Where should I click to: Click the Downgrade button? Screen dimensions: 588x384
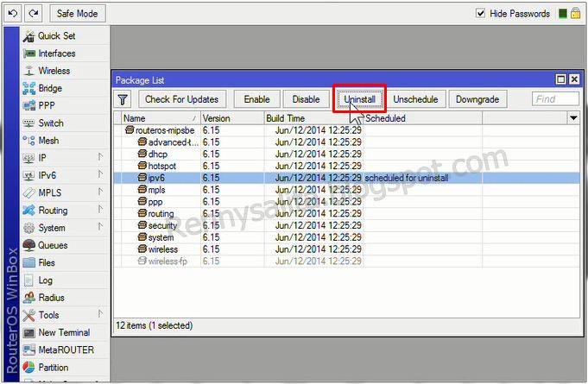pos(477,99)
